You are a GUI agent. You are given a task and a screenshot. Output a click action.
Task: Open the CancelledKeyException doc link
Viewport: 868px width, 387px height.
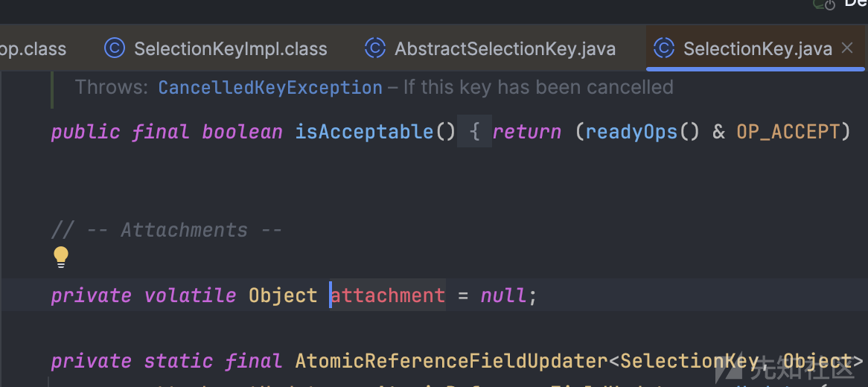click(270, 88)
